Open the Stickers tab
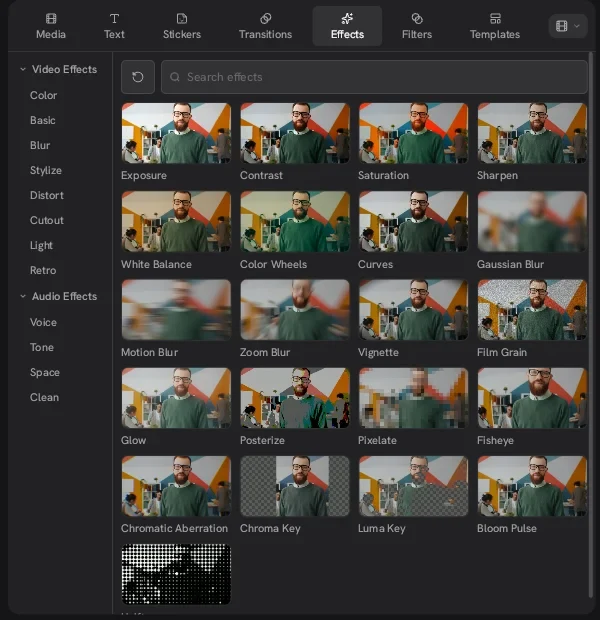Viewport: 600px width, 620px height. 182,26
